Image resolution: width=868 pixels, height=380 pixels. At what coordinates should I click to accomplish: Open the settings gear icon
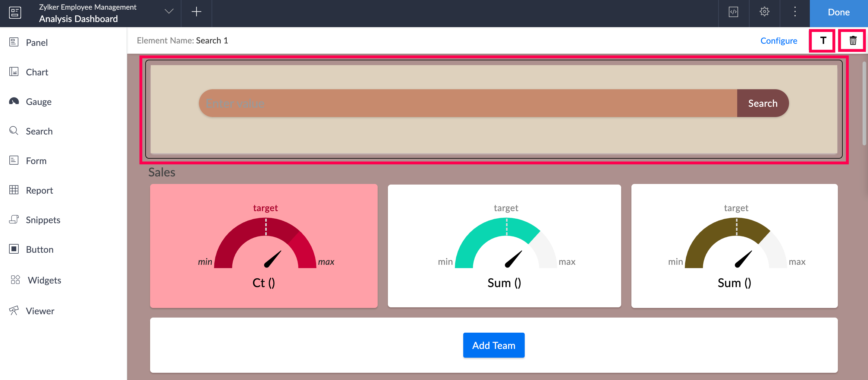pyautogui.click(x=764, y=12)
